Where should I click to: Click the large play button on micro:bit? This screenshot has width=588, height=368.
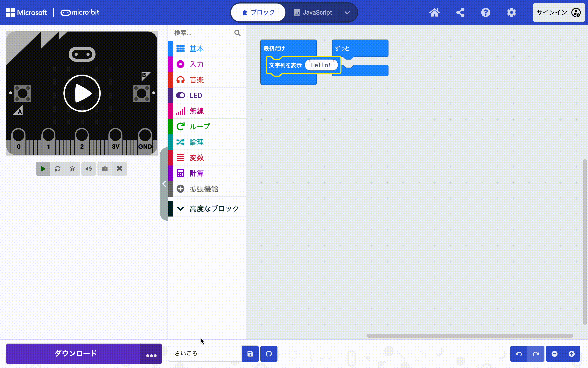pos(82,93)
